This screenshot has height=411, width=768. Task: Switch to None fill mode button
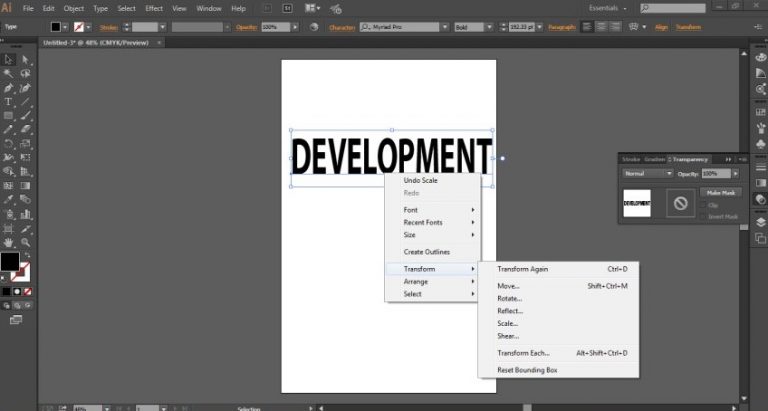[x=28, y=291]
